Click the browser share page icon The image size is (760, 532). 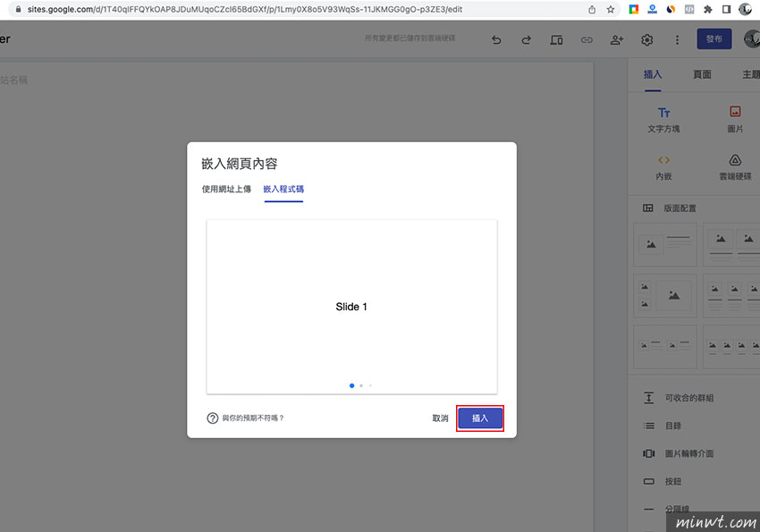coord(592,9)
